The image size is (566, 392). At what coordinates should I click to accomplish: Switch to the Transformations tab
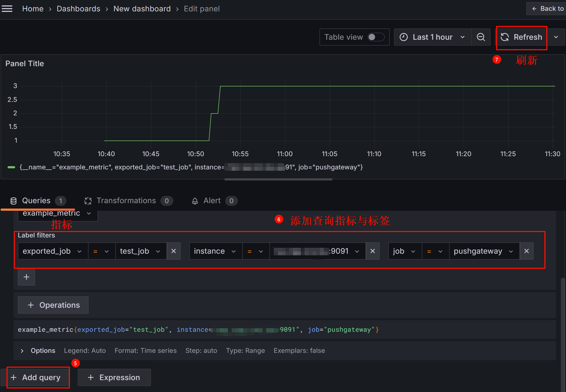126,201
